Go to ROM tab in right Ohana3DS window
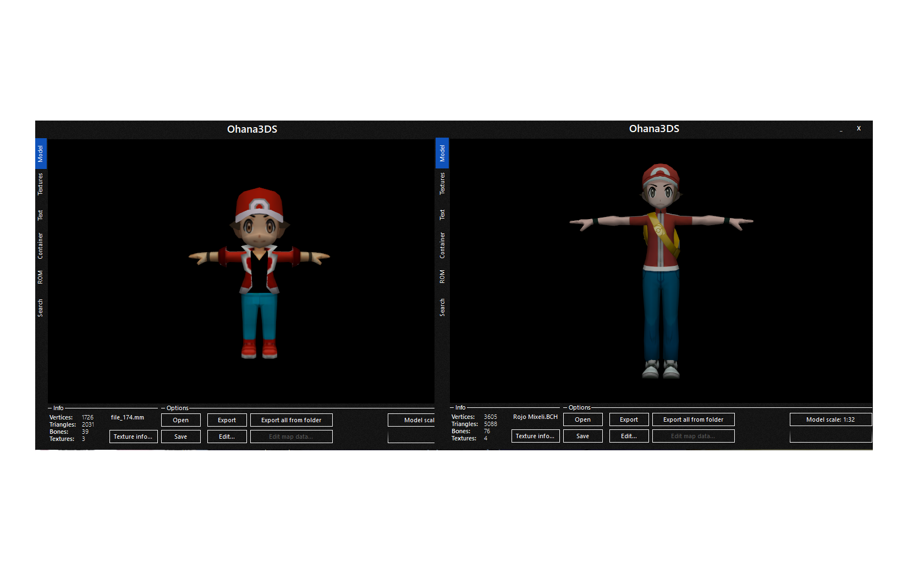The height and width of the screenshot is (578, 924). pyautogui.click(x=442, y=276)
